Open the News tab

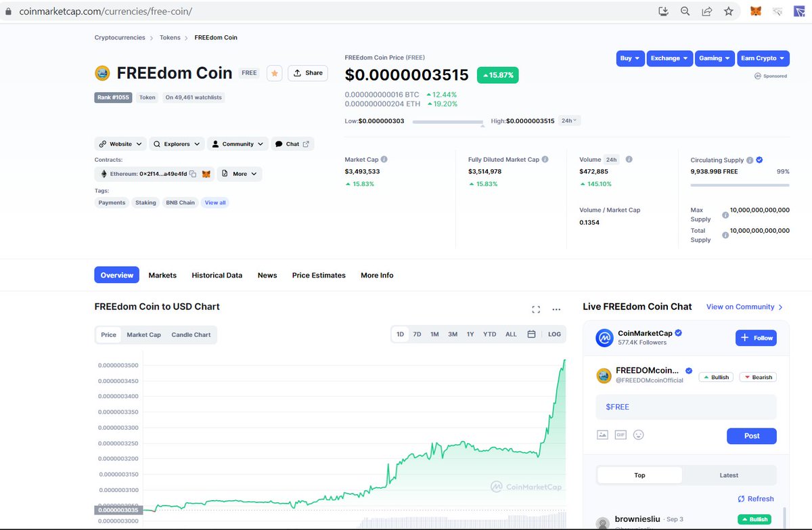click(x=267, y=275)
